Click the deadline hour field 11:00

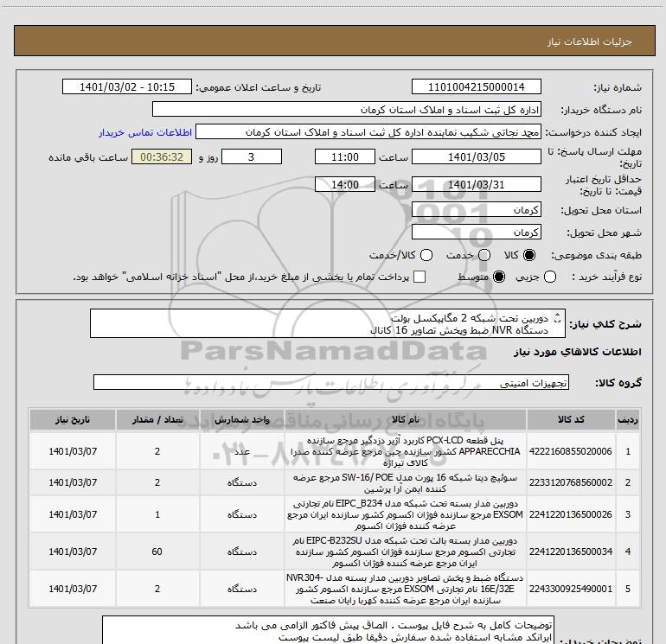click(345, 157)
